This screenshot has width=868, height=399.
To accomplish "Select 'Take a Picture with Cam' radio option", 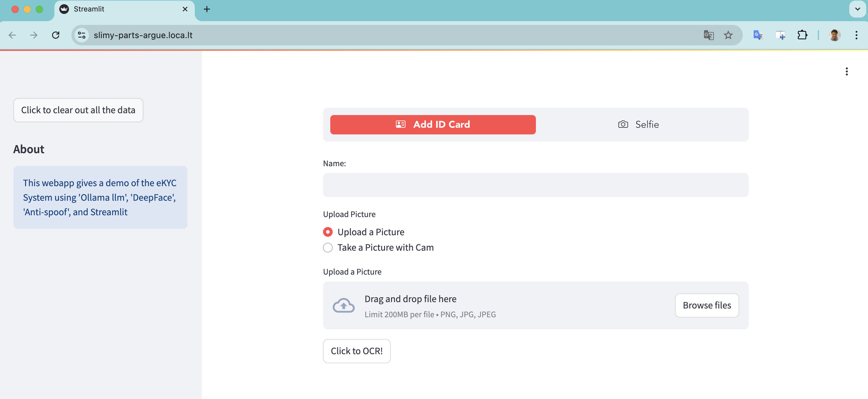I will tap(328, 248).
